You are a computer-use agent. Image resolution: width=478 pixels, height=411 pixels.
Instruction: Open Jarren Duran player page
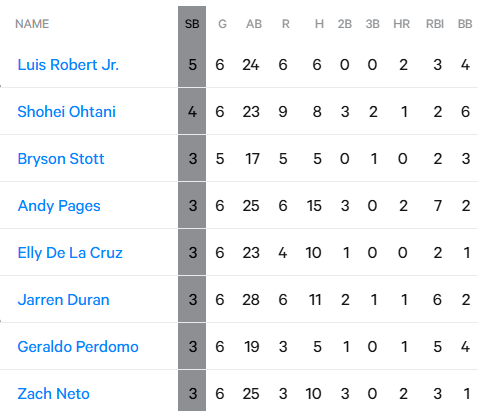63,300
